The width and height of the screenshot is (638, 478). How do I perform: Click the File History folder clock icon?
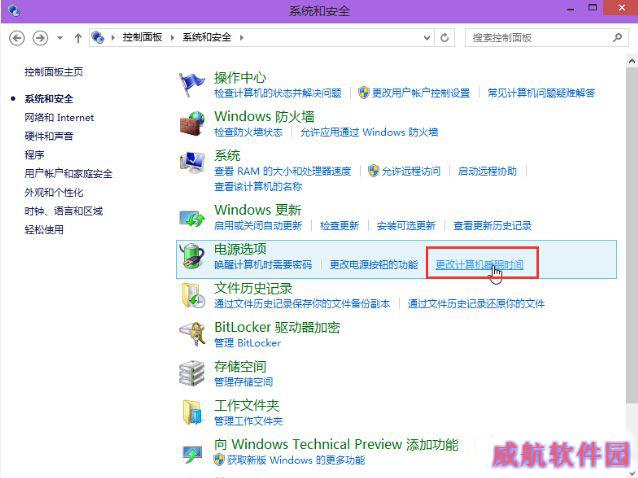click(x=192, y=295)
